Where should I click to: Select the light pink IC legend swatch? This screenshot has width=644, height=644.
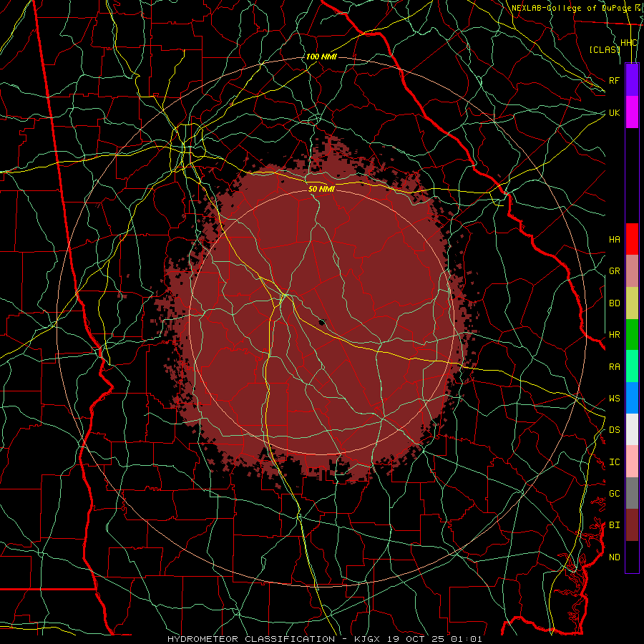(x=632, y=462)
